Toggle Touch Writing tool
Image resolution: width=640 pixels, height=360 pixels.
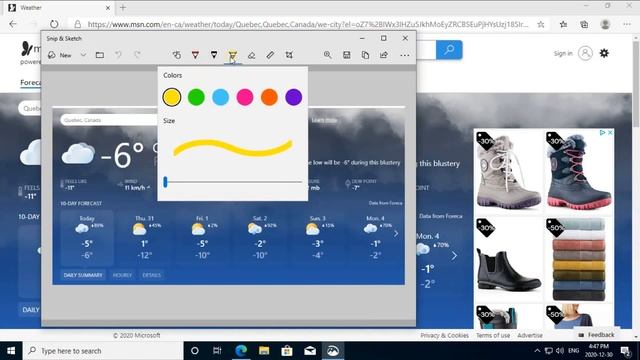176,55
